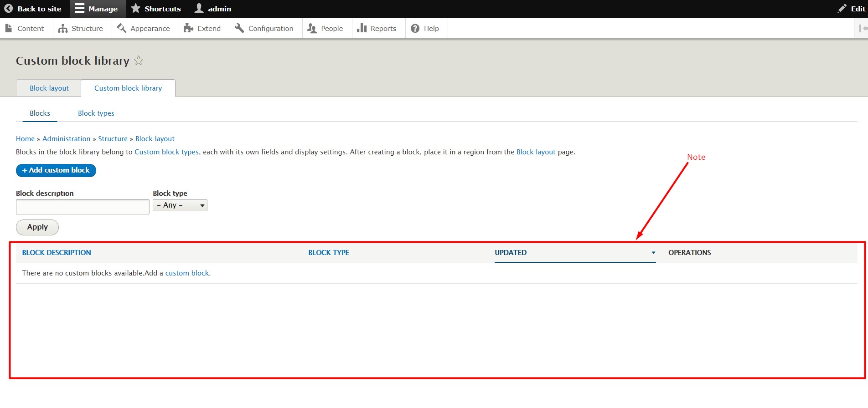The height and width of the screenshot is (408, 868).
Task: Open the Blocks secondary tab
Action: click(40, 113)
